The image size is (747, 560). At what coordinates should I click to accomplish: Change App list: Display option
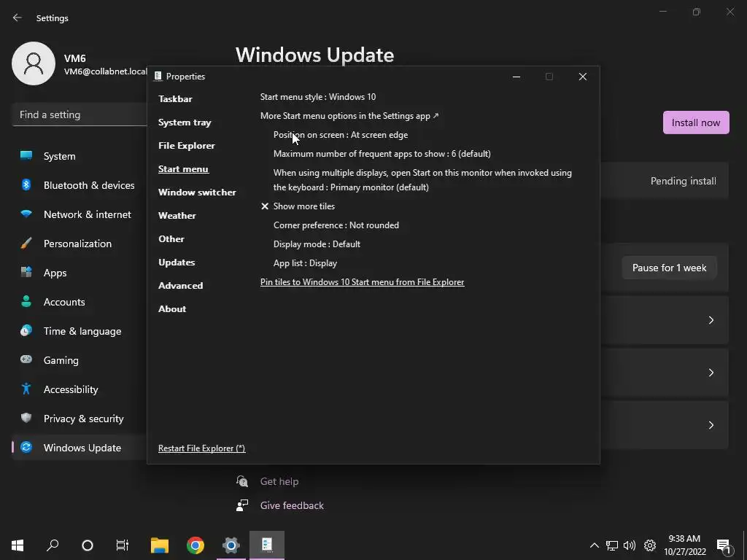(x=305, y=263)
